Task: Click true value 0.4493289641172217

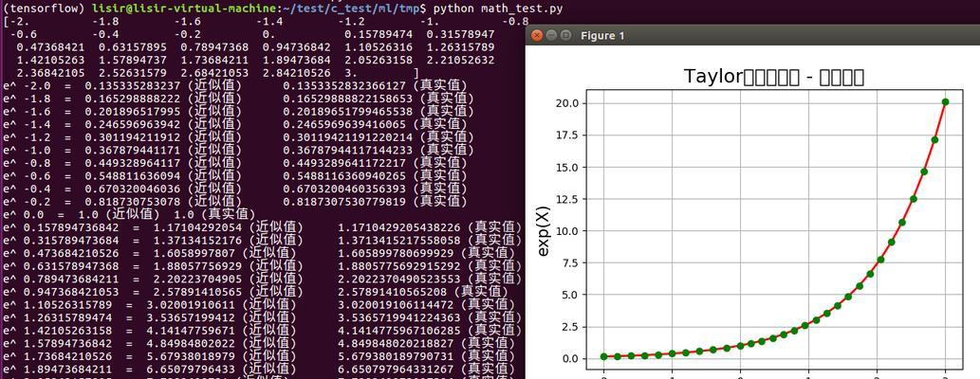Action: (x=345, y=164)
